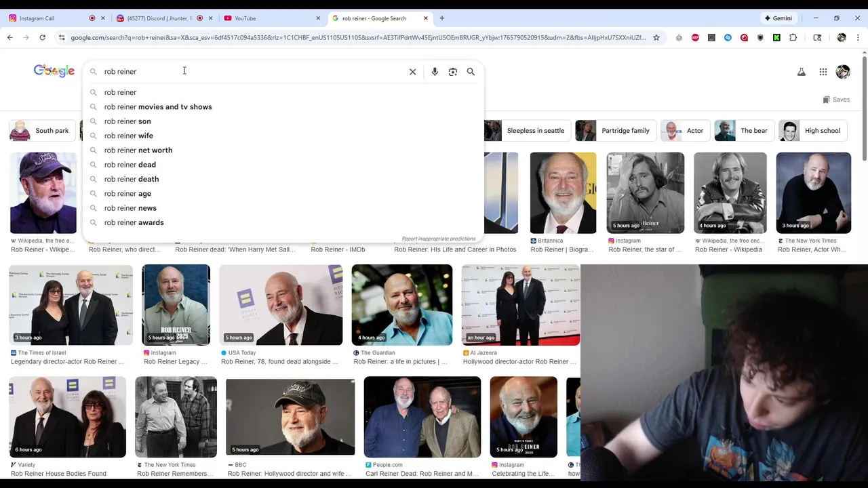This screenshot has width=868, height=488.
Task: Open the Gemini button in Chrome
Action: (778, 18)
